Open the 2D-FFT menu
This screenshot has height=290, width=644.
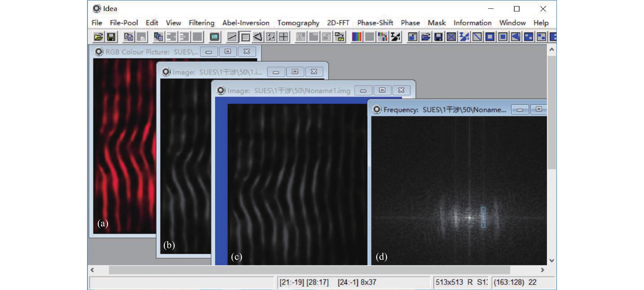pos(338,23)
